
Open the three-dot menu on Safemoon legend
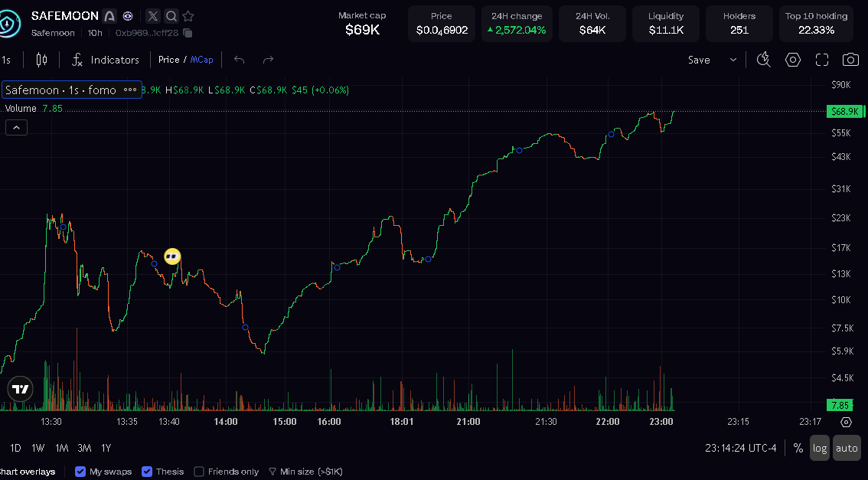pos(130,90)
